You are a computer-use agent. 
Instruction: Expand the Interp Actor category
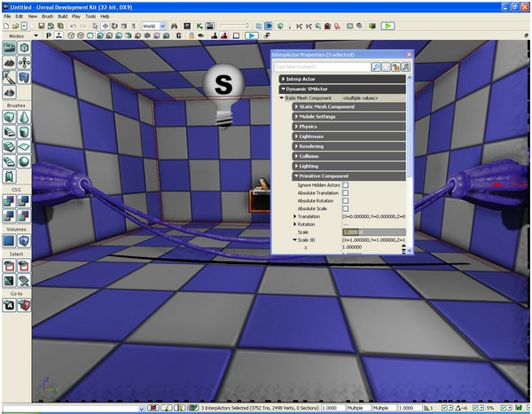coord(342,79)
